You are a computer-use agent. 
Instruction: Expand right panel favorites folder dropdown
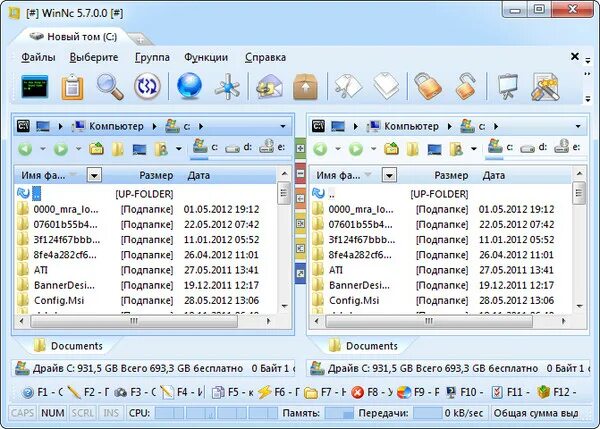474,149
